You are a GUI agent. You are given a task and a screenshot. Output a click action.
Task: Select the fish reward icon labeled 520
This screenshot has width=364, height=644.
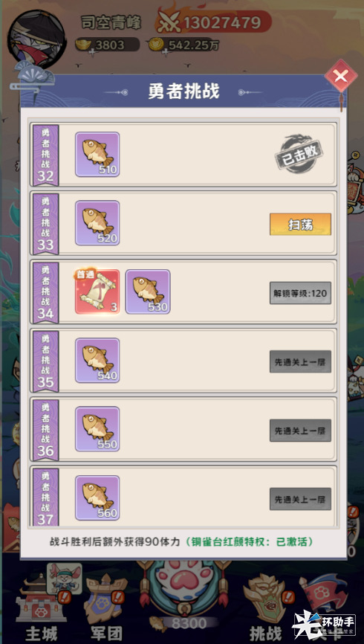(97, 223)
